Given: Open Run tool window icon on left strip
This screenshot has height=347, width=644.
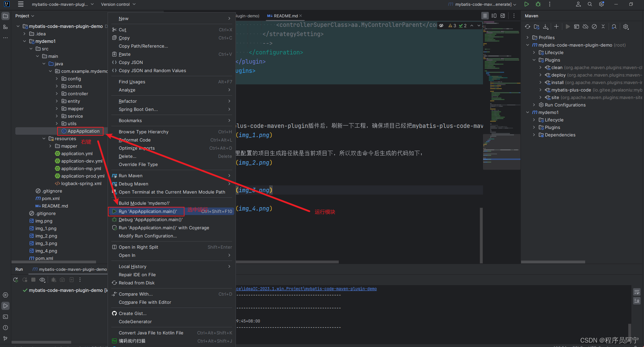Looking at the screenshot, I should point(5,306).
